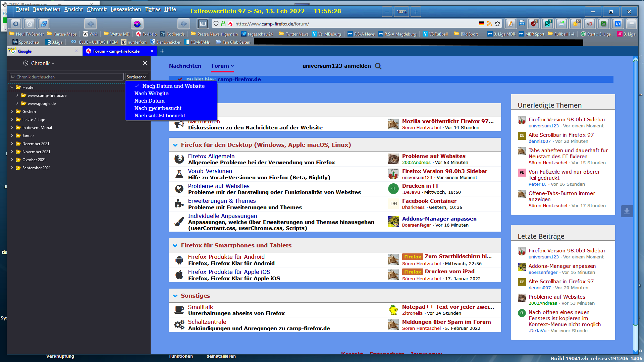The width and height of the screenshot is (644, 362).
Task: Toggle the sidebar toolbar icon
Action: point(203,24)
